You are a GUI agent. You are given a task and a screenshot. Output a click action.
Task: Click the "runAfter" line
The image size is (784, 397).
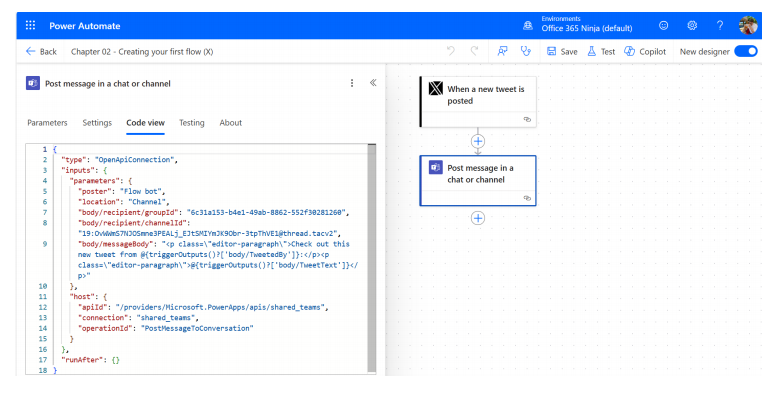coord(90,360)
